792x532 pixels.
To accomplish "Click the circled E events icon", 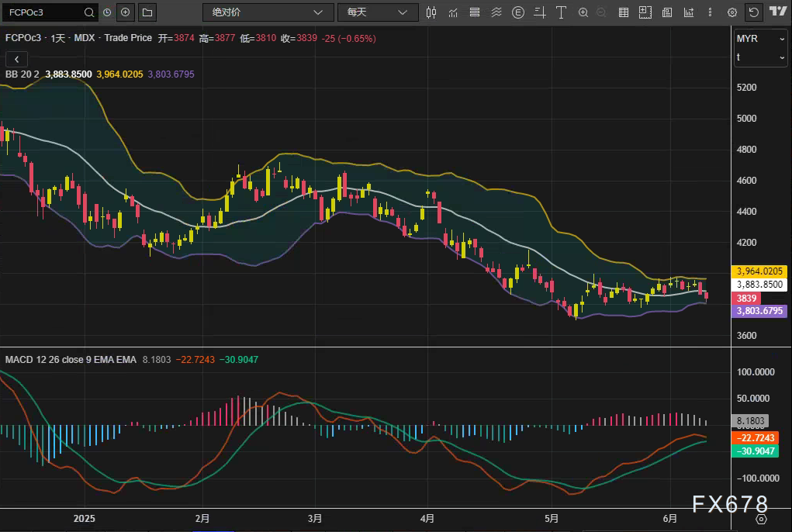I will pos(518,12).
